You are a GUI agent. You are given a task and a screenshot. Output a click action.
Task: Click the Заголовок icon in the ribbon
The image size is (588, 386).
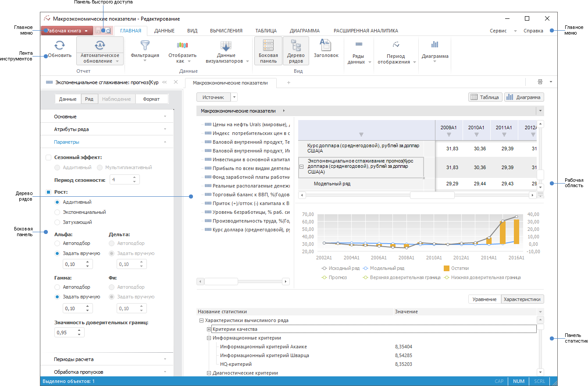326,45
